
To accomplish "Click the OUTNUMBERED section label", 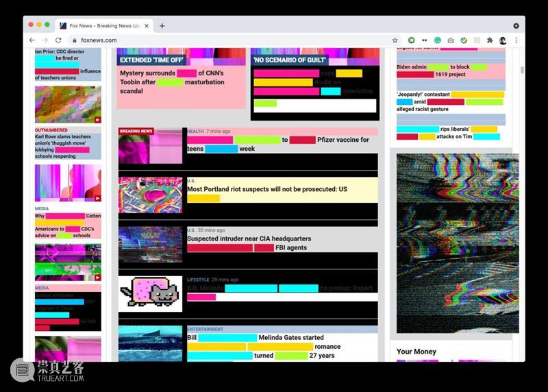I will (x=51, y=130).
